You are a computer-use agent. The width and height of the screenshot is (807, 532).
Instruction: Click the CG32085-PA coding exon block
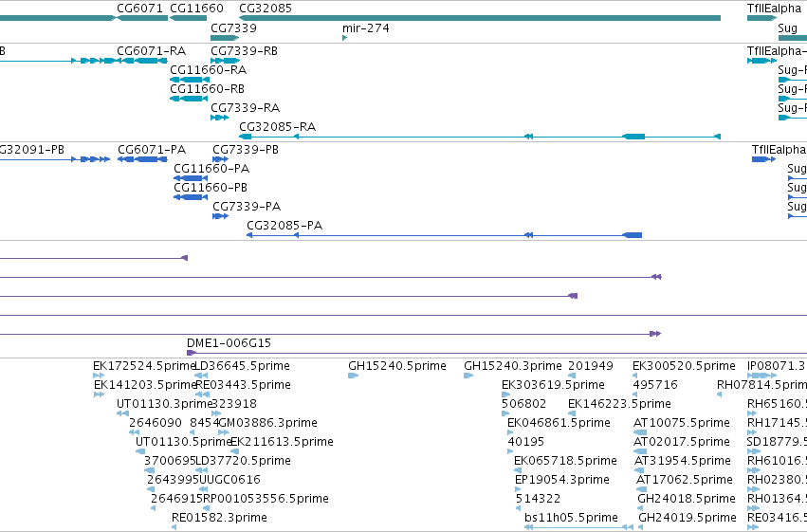[632, 235]
